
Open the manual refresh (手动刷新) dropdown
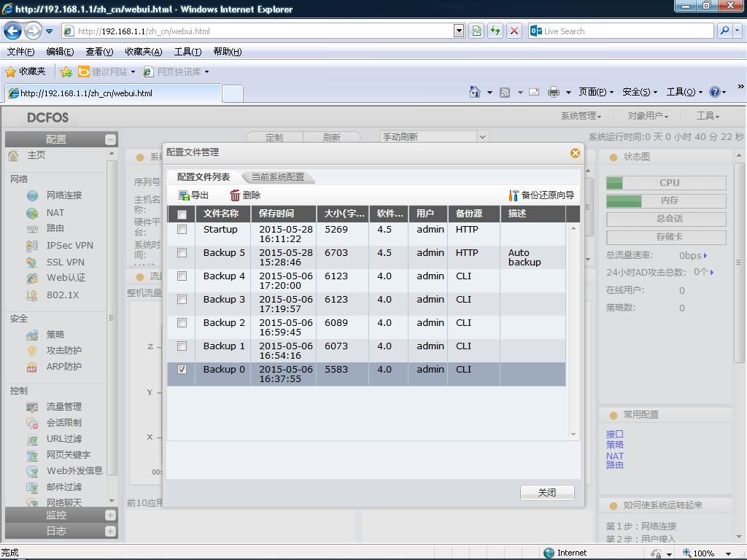coord(481,137)
